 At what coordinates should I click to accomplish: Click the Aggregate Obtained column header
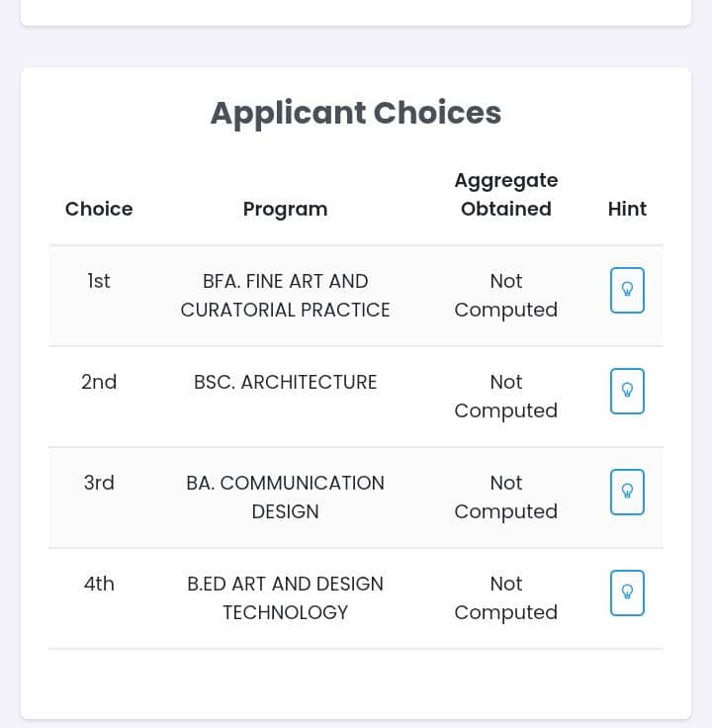pyautogui.click(x=506, y=195)
